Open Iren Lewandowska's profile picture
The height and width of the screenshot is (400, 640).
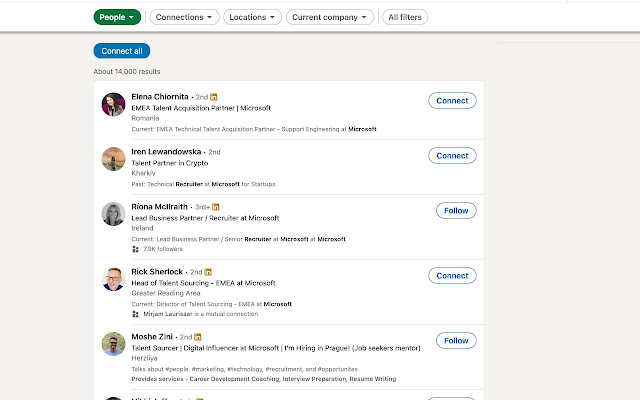113,159
